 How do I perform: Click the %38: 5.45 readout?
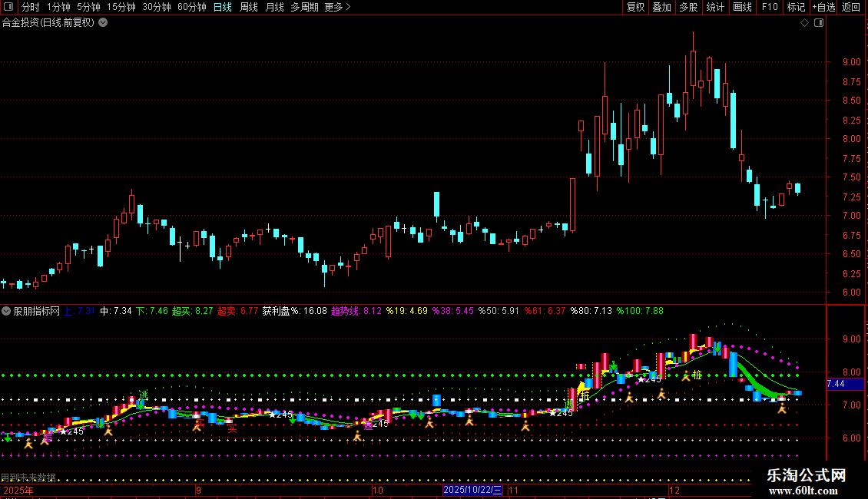coord(453,311)
